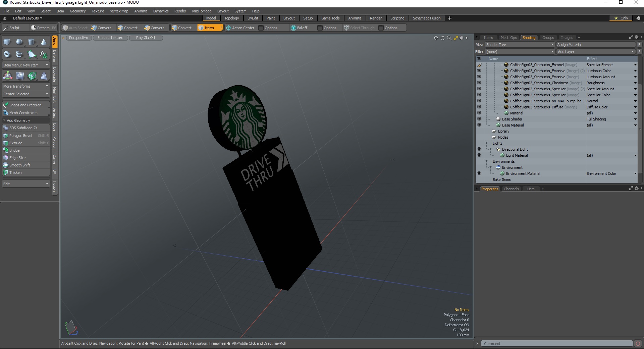This screenshot has height=349, width=644.
Task: Open the Deform vertical tab
Action: (55, 56)
